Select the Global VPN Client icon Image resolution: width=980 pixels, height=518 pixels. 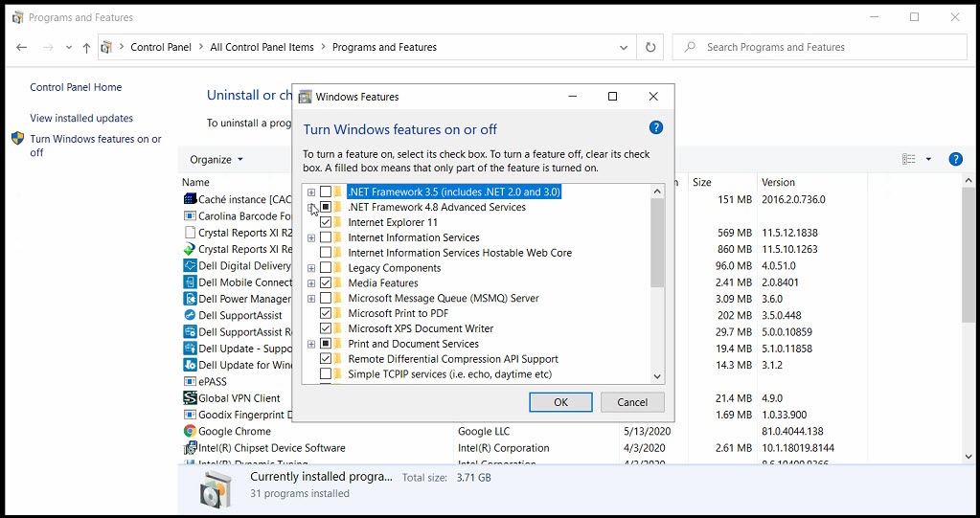190,398
